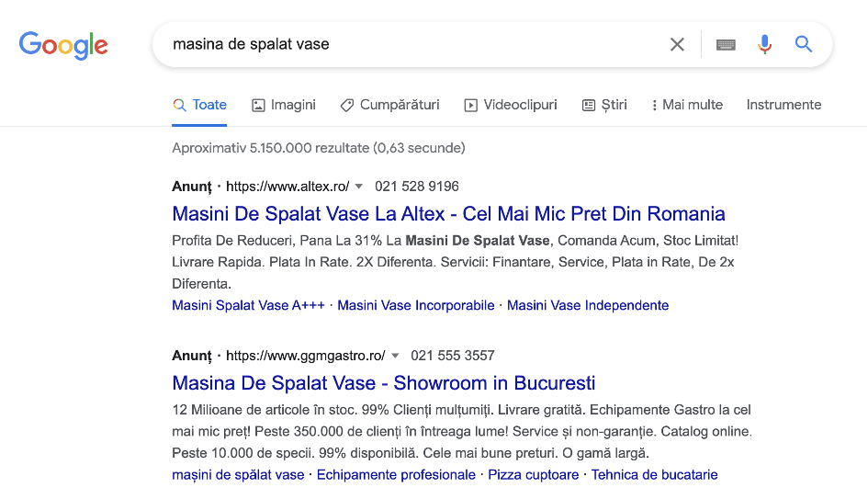Open the on-screen keyboard icon
The height and width of the screenshot is (499, 868).
click(726, 44)
